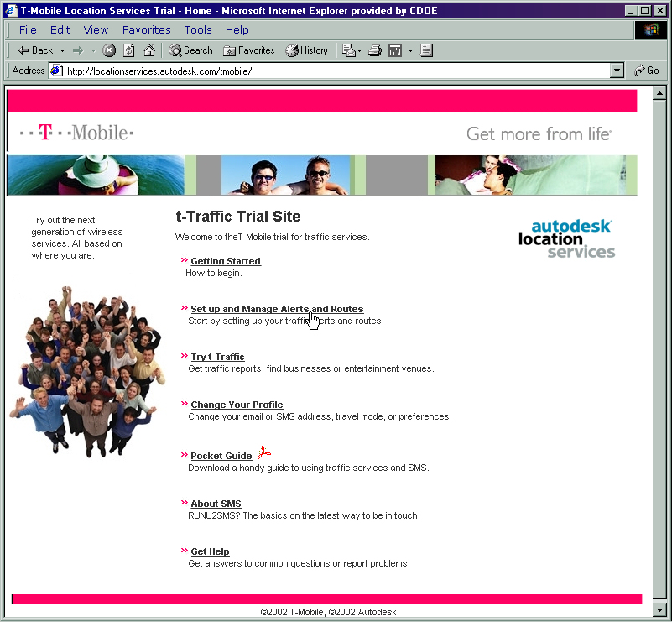
Task: Click the 'Get more from life' slogan
Action: point(539,133)
